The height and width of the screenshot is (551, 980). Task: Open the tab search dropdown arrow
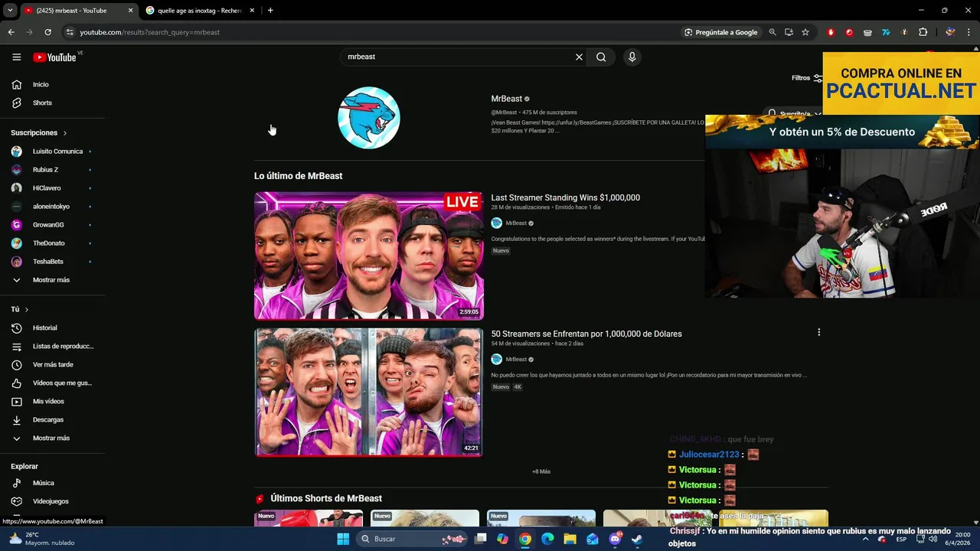coord(10,11)
